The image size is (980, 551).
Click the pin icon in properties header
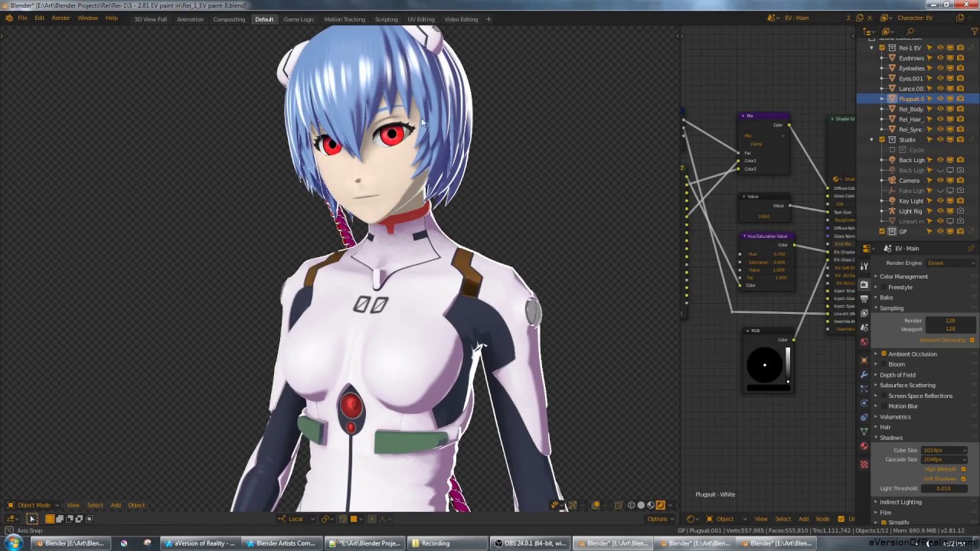tap(971, 249)
